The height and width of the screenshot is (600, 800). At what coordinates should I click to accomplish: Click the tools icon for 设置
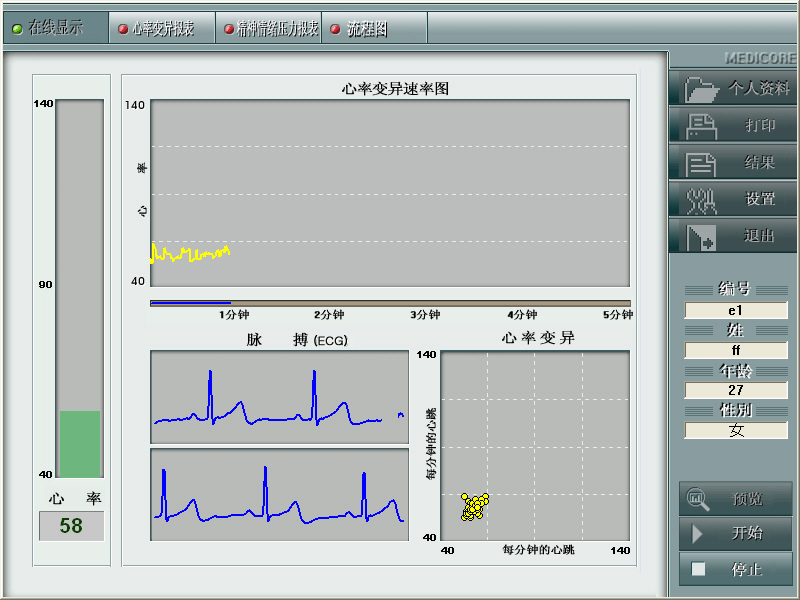[x=702, y=200]
